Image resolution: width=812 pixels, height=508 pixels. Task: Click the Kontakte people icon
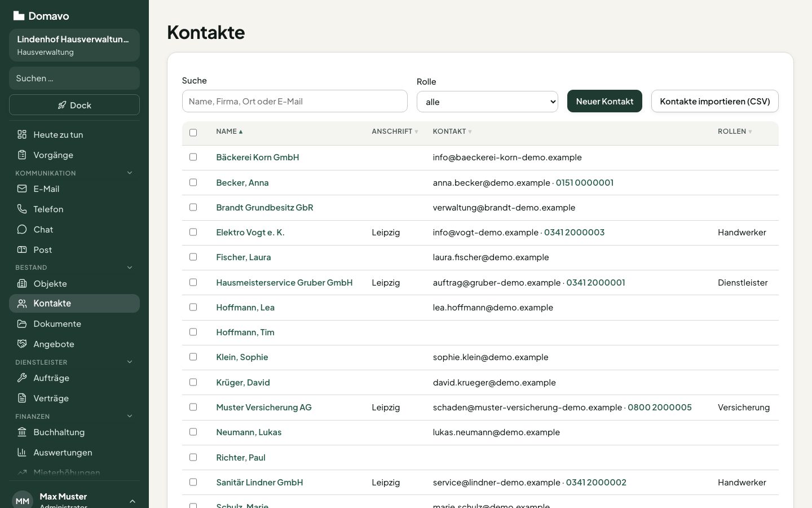point(22,303)
